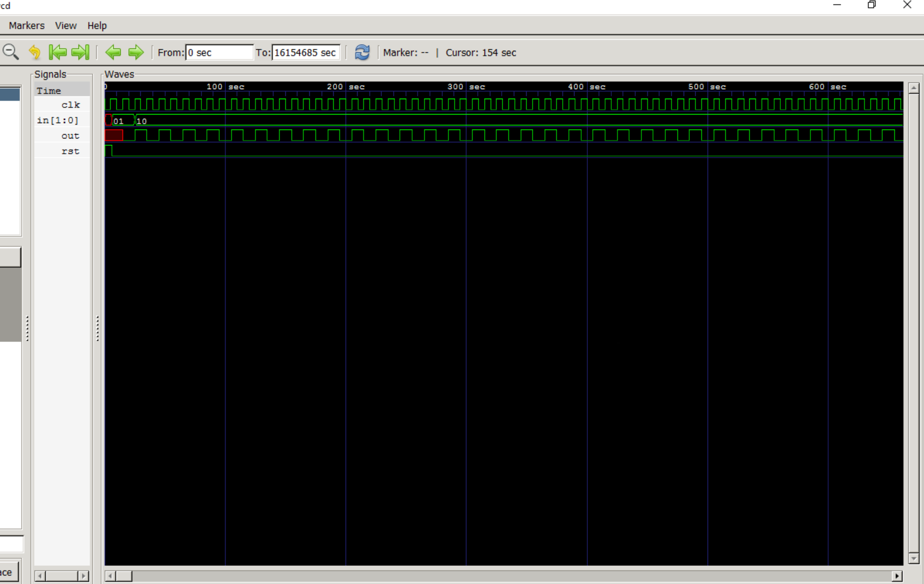924x584 pixels.
Task: Select the clk signal in Signals list
Action: tap(70, 105)
